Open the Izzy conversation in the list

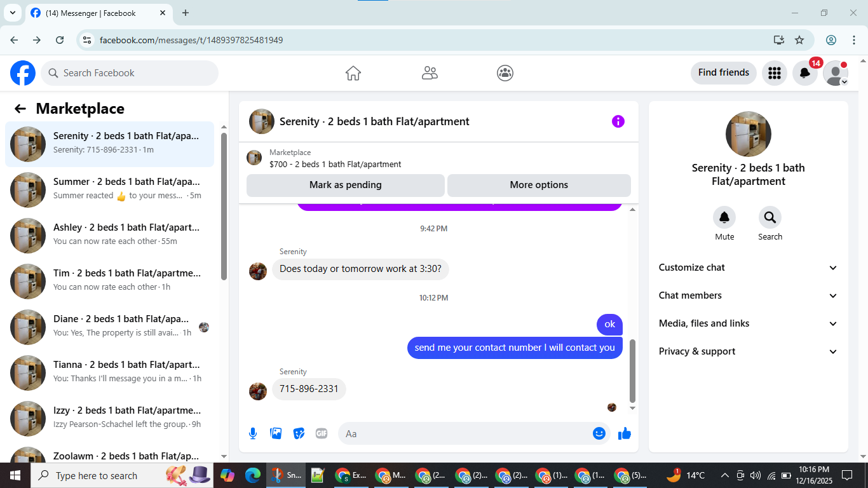click(109, 419)
